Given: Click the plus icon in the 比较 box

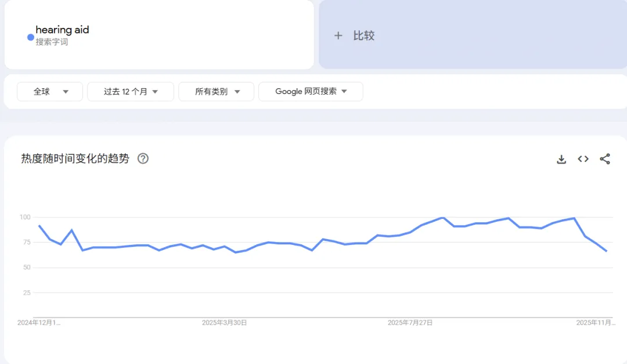Looking at the screenshot, I should (338, 35).
